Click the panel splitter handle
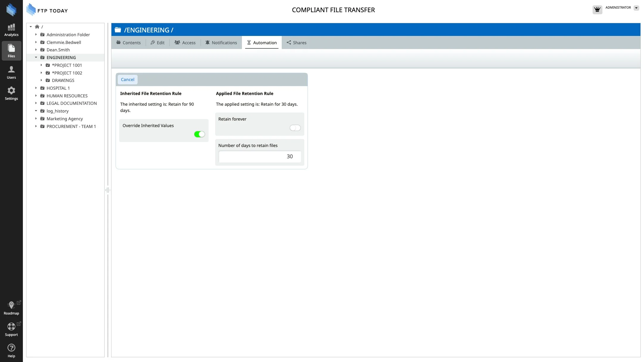 (108, 190)
